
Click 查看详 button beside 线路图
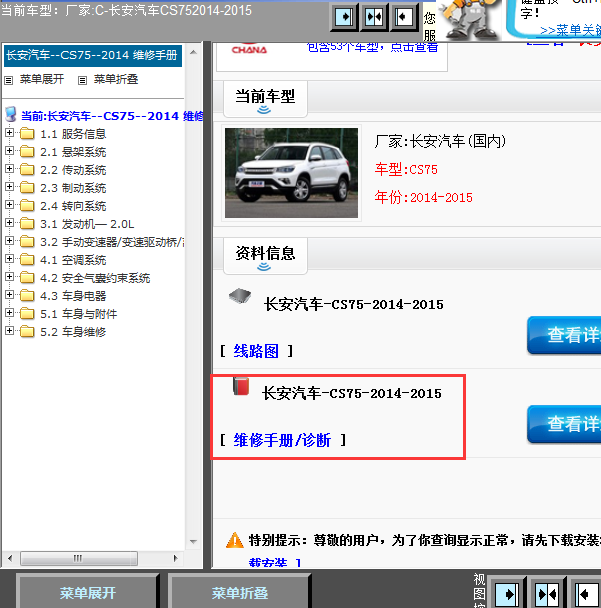(564, 335)
